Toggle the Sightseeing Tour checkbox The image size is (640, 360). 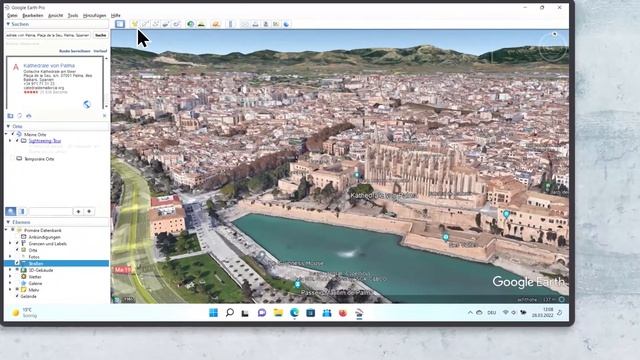click(18, 141)
